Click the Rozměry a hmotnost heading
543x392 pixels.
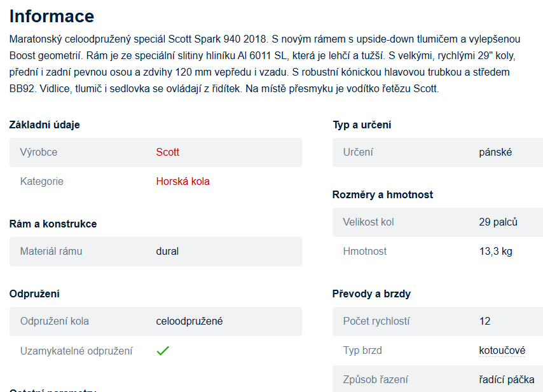tap(382, 194)
